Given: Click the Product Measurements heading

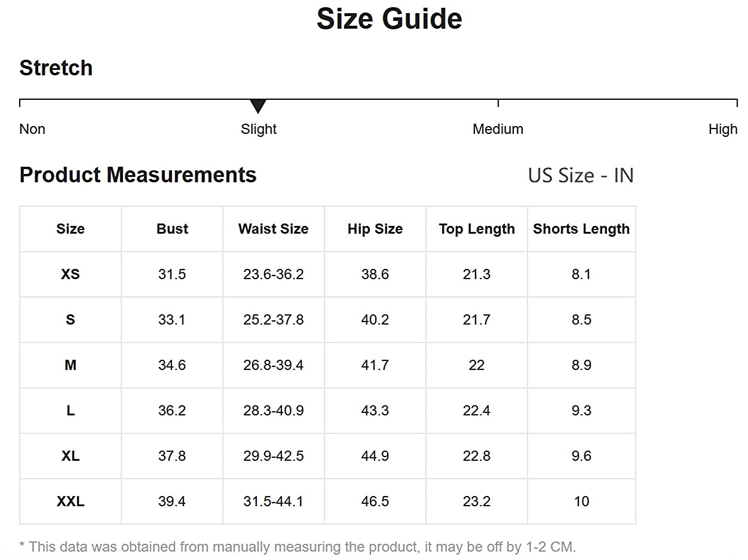Looking at the screenshot, I should pyautogui.click(x=138, y=175).
